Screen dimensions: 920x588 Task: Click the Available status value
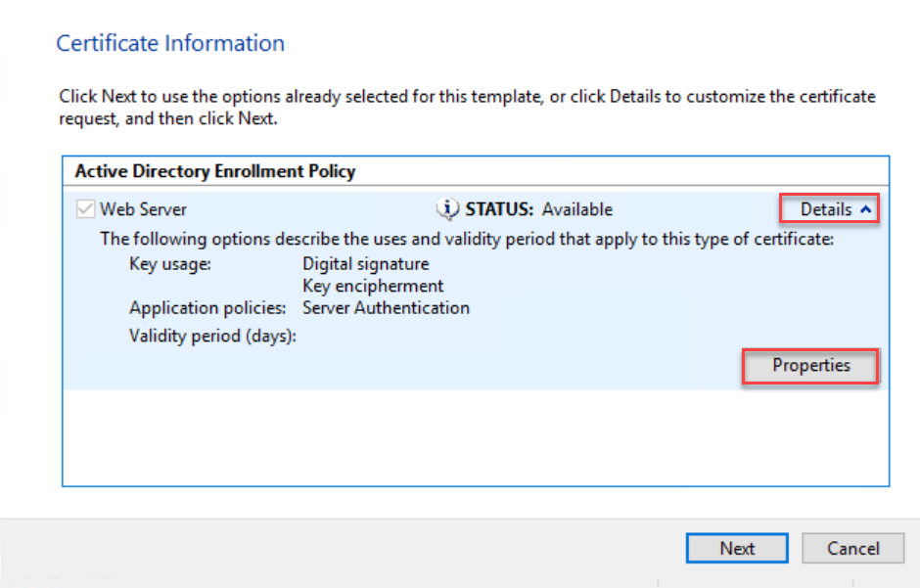tap(576, 209)
